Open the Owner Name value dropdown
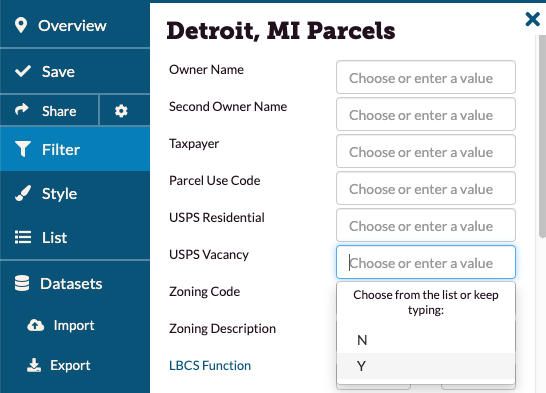 (426, 77)
